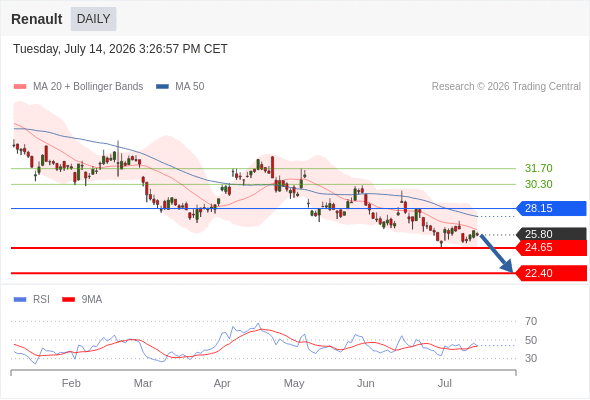This screenshot has width=590, height=400.
Task: Click the blue RSI legend swatch
Action: tap(20, 300)
